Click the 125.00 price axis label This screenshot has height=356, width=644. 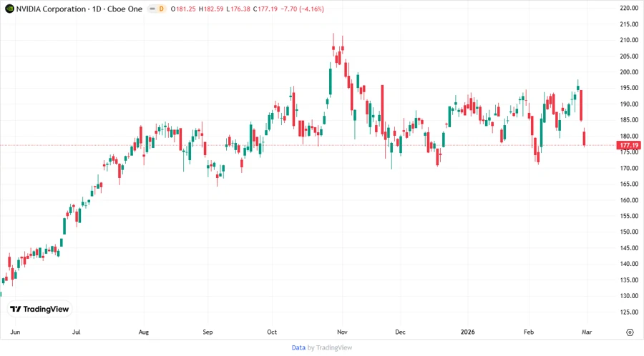(x=629, y=312)
